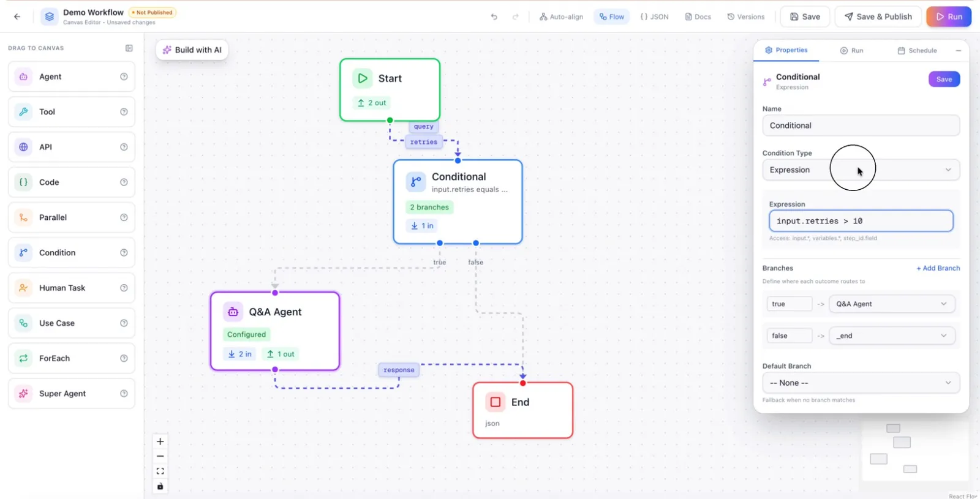
Task: Run the workflow with Run button
Action: [949, 17]
